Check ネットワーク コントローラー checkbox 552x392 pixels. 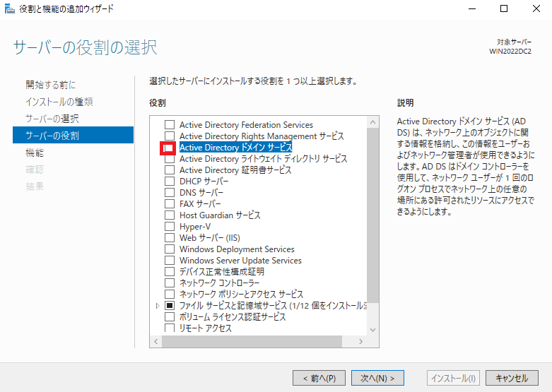(170, 283)
